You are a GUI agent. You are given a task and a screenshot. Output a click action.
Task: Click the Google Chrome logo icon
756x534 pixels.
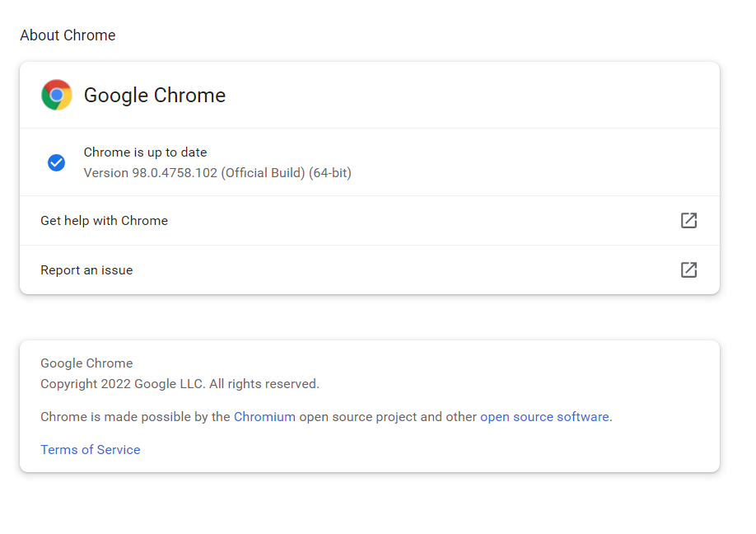pos(57,95)
